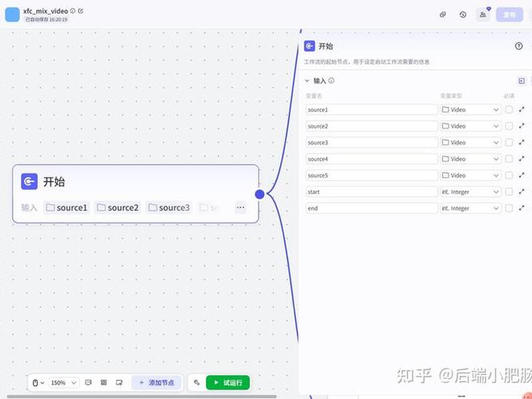Viewport: 532px width, 399px height.
Task: Edit the source3 variable name field
Action: (372, 142)
